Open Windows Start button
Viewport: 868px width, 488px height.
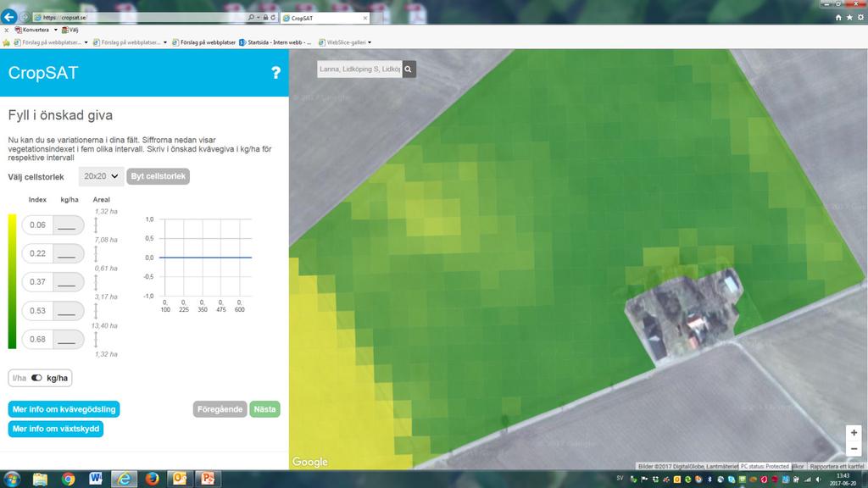click(x=12, y=479)
